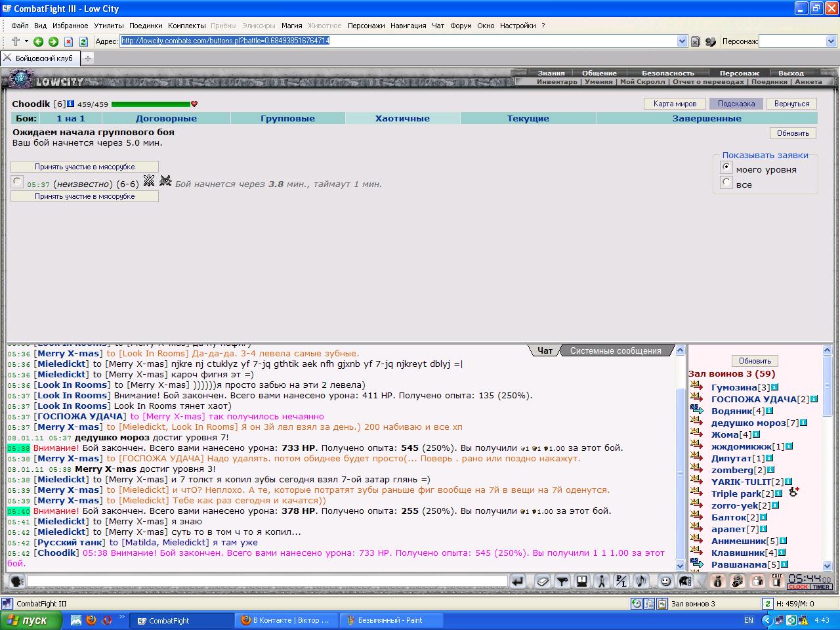840x630 pixels.
Task: Click the Вернуться button
Action: 791,104
